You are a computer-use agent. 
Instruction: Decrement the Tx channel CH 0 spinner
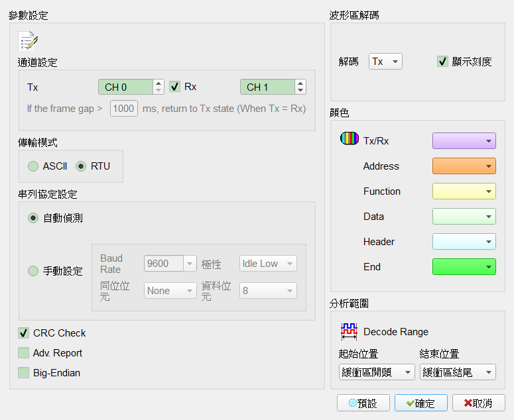159,90
